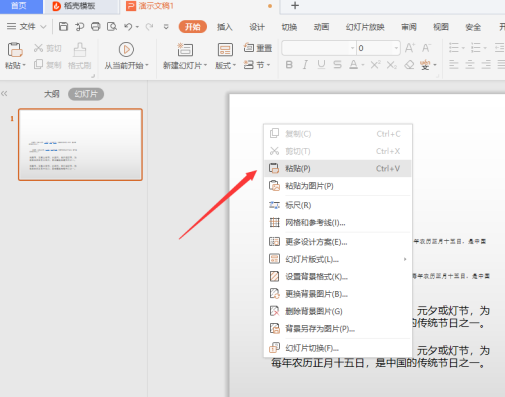Choose Slide Transition (幻灯片切换) menu item
The image size is (505, 397).
[x=337, y=348]
